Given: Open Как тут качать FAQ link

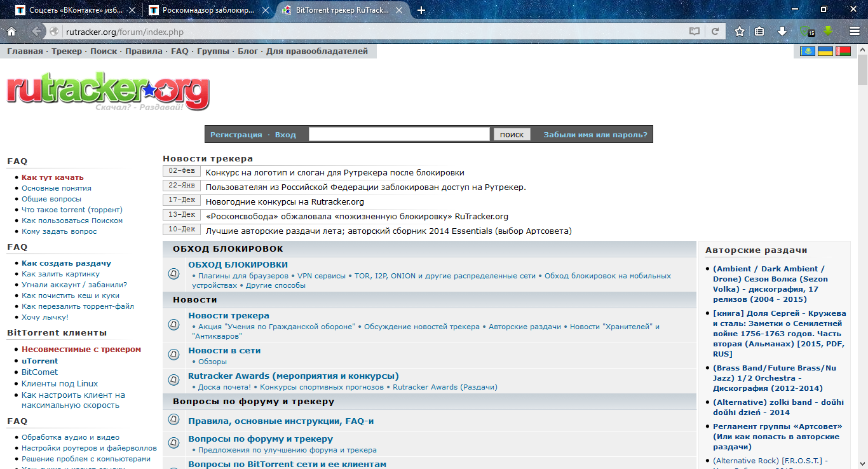Looking at the screenshot, I should [x=53, y=177].
